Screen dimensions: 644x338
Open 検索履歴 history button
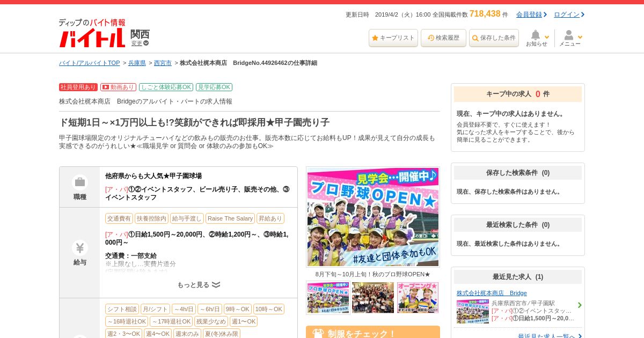click(443, 38)
